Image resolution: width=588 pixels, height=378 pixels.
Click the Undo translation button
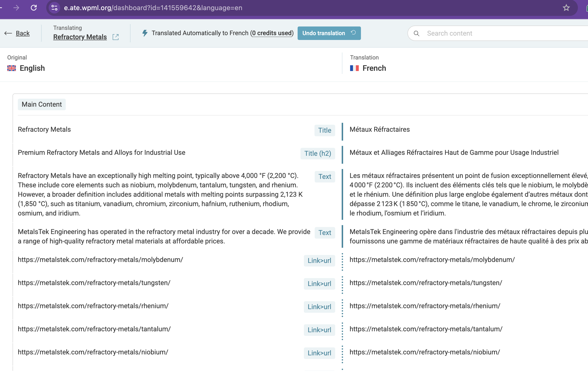pyautogui.click(x=329, y=33)
